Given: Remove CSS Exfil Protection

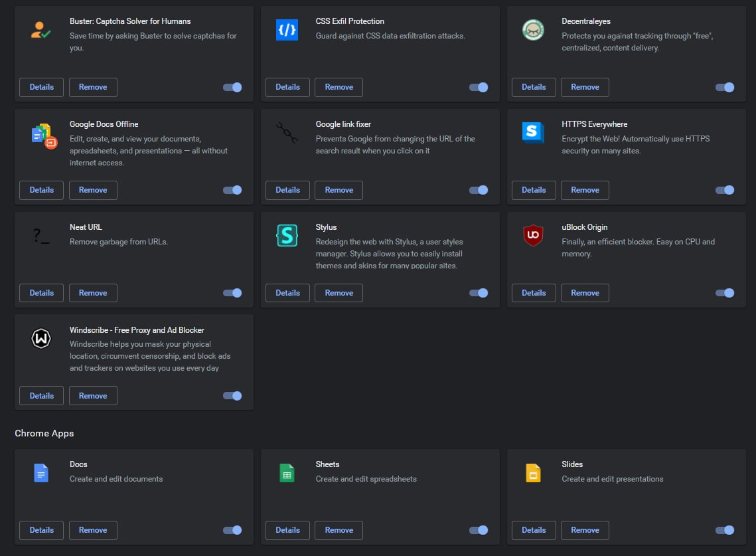Looking at the screenshot, I should 339,88.
